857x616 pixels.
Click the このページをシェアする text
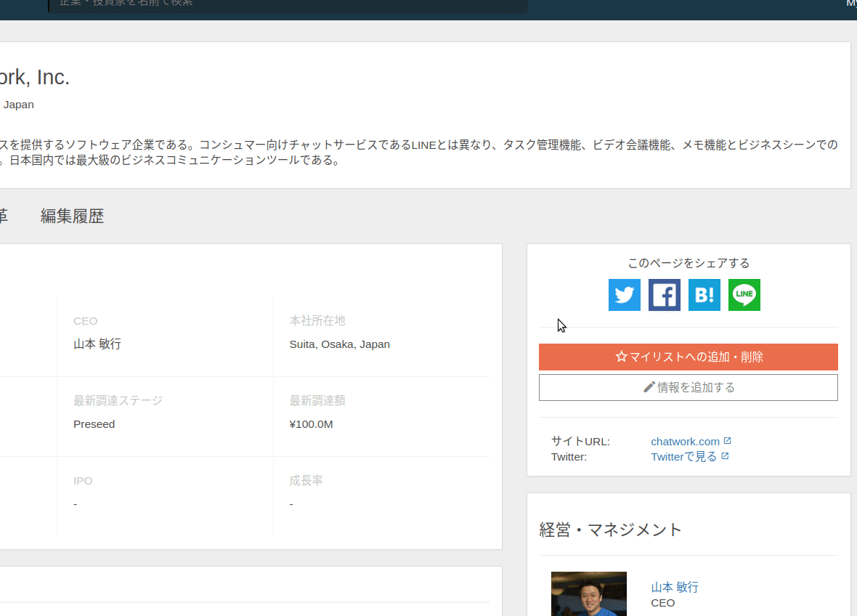(x=688, y=264)
